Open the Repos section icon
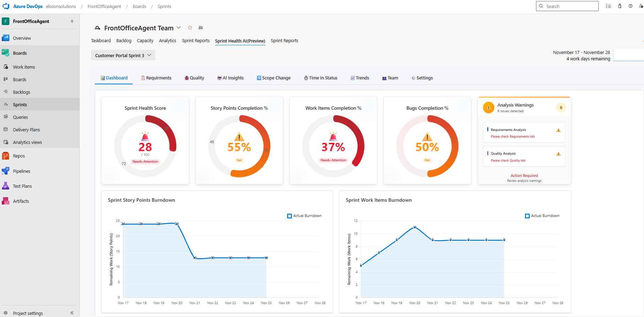The height and width of the screenshot is (317, 644). [6, 156]
